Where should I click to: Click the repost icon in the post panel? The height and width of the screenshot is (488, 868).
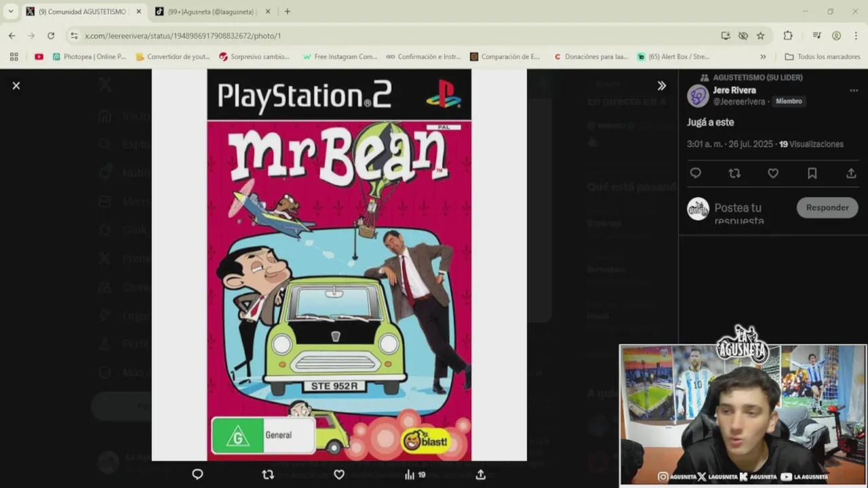coord(734,174)
